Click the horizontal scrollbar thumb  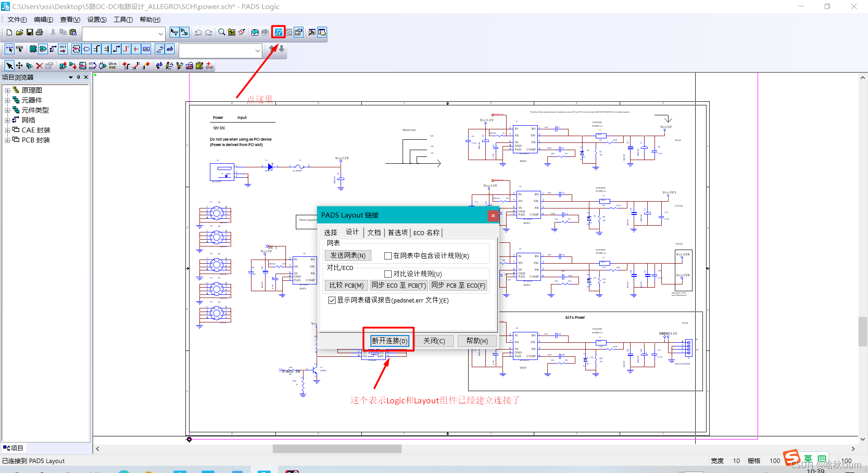tap(337, 449)
